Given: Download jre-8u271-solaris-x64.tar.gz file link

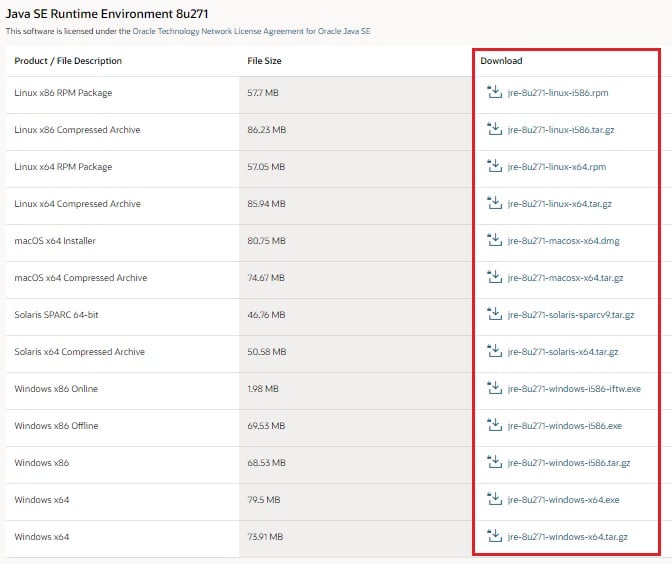Looking at the screenshot, I should click(x=563, y=352).
